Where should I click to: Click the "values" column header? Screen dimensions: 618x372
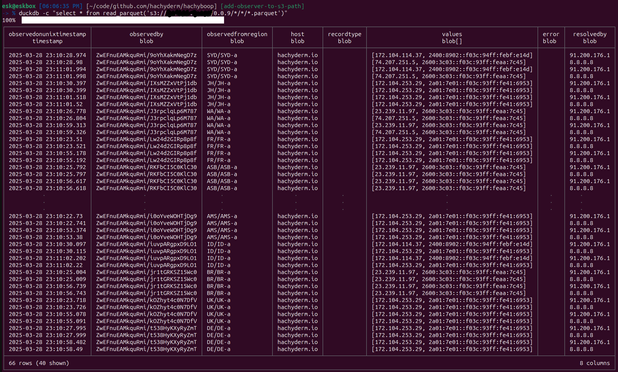point(452,34)
